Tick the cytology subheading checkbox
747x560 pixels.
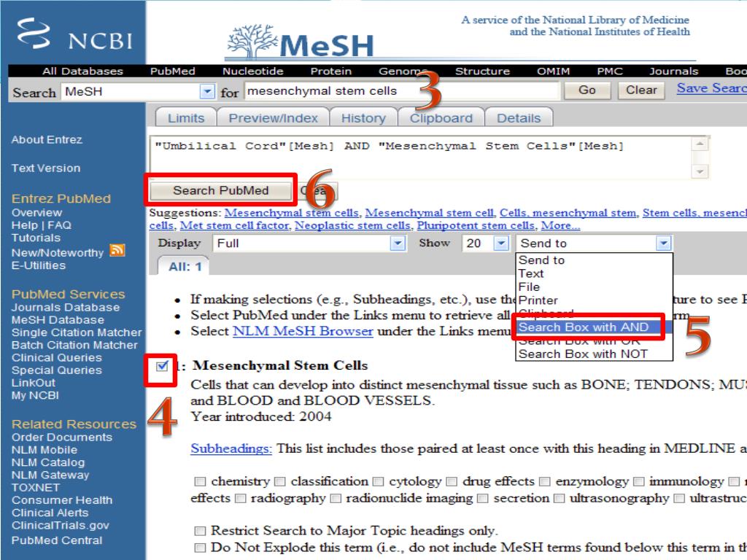379,482
